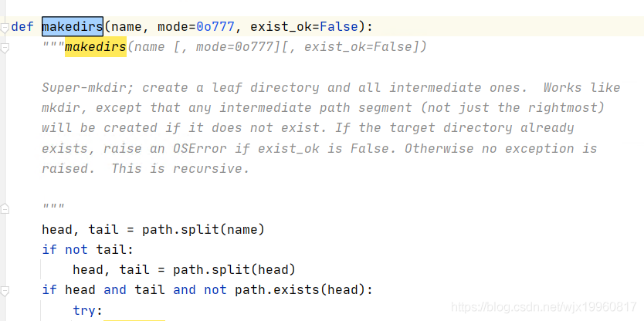Place cursor on 'if not tail:' statement
This screenshot has height=321, width=644.
(x=88, y=249)
